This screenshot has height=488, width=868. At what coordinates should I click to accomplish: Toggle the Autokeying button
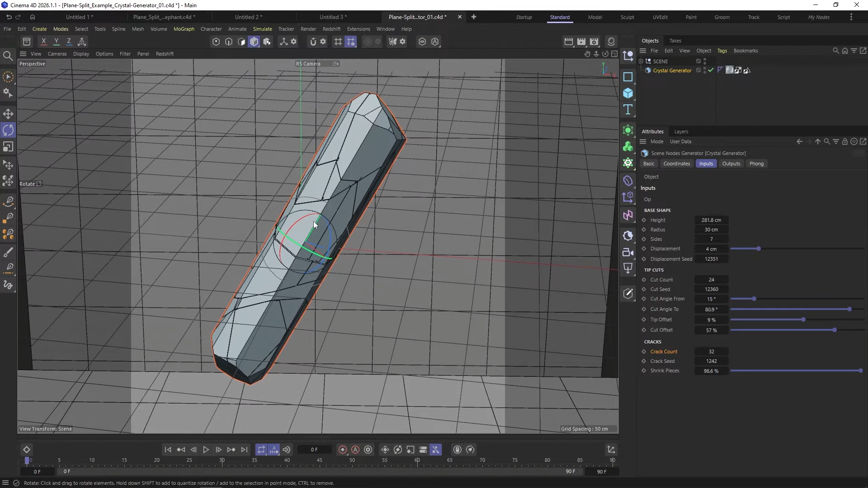coord(355,450)
